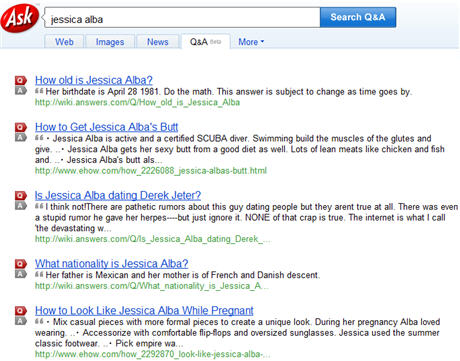Switch to the Images tab
This screenshot has height=361, width=460.
pyautogui.click(x=110, y=42)
